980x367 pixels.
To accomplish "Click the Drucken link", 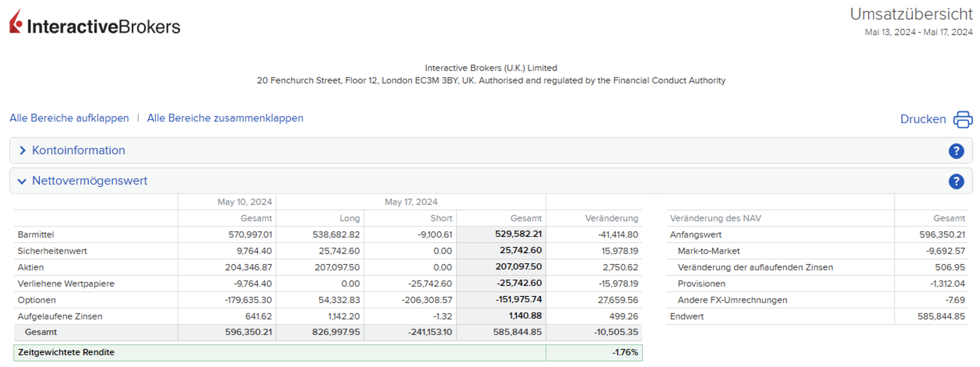I will pyautogui.click(x=923, y=119).
